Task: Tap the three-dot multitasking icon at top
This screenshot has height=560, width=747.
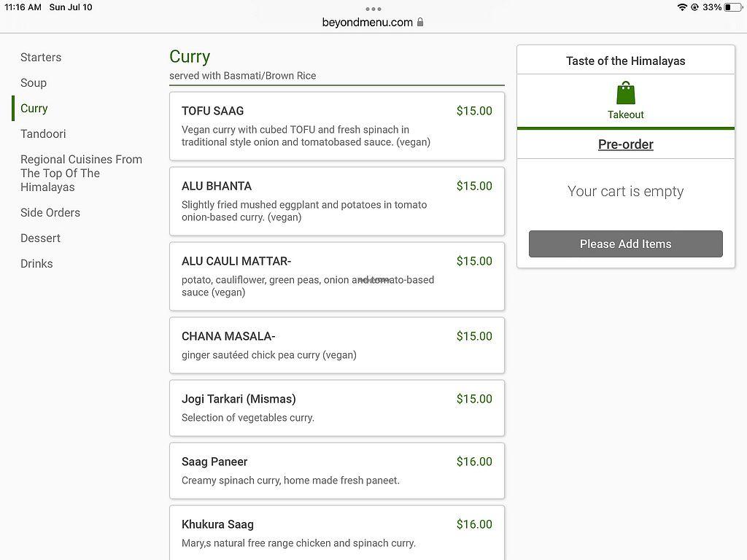Action: click(373, 9)
